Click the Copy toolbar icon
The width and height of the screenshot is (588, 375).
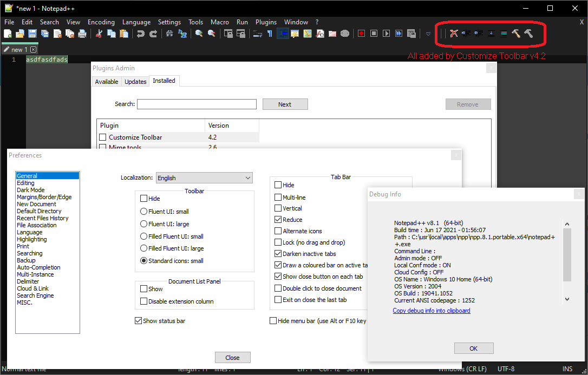click(x=112, y=34)
